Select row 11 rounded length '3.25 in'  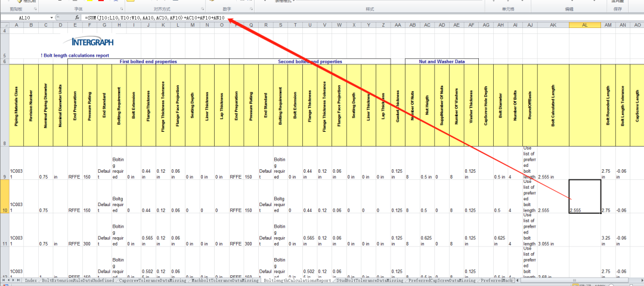[x=608, y=230]
